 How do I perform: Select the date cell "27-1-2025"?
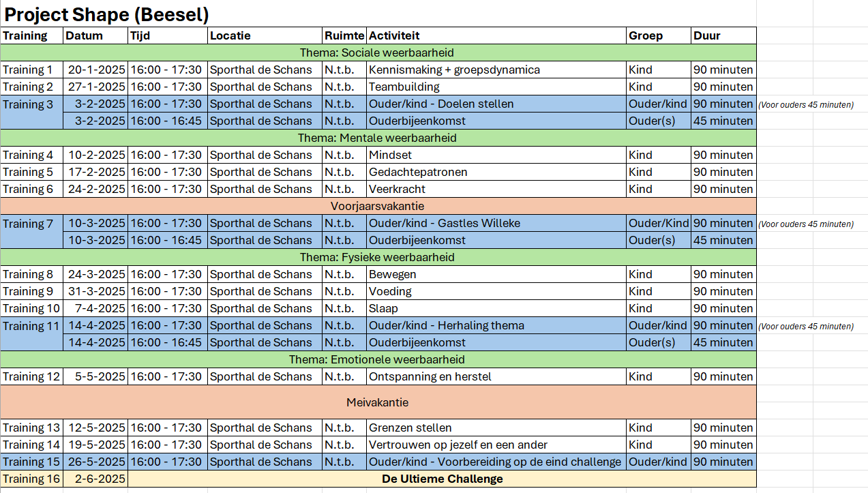95,87
